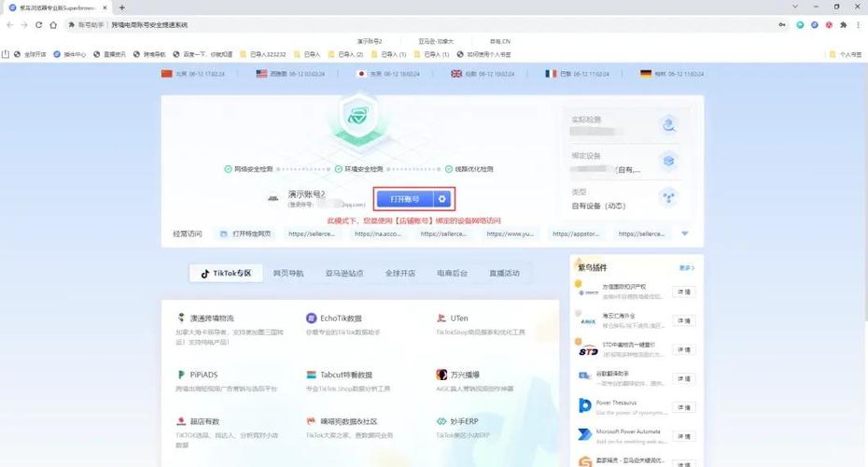The height and width of the screenshot is (467, 868).
Task: Open the browser three-dot menu
Action: coord(859,25)
